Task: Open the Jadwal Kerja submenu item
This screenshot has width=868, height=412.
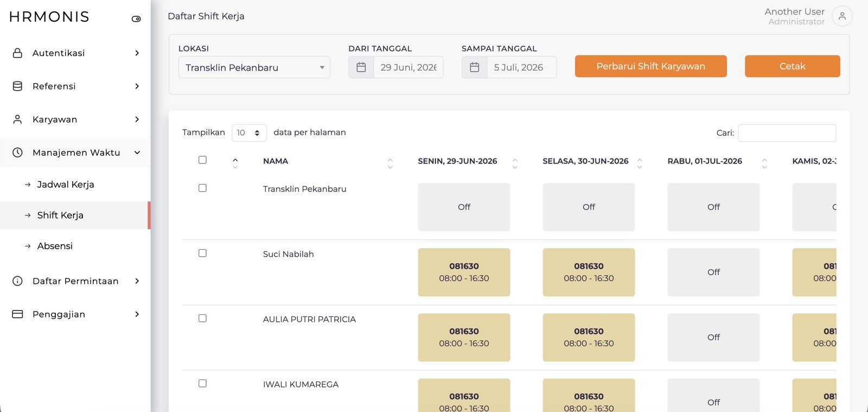Action: 66,185
